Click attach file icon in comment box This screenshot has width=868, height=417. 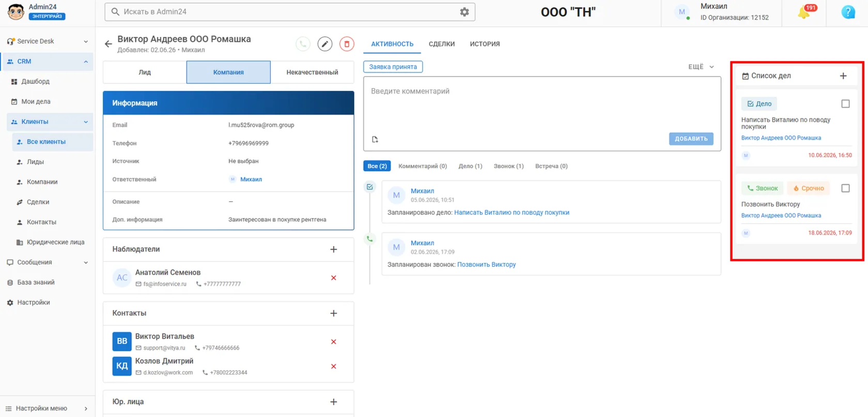(375, 139)
